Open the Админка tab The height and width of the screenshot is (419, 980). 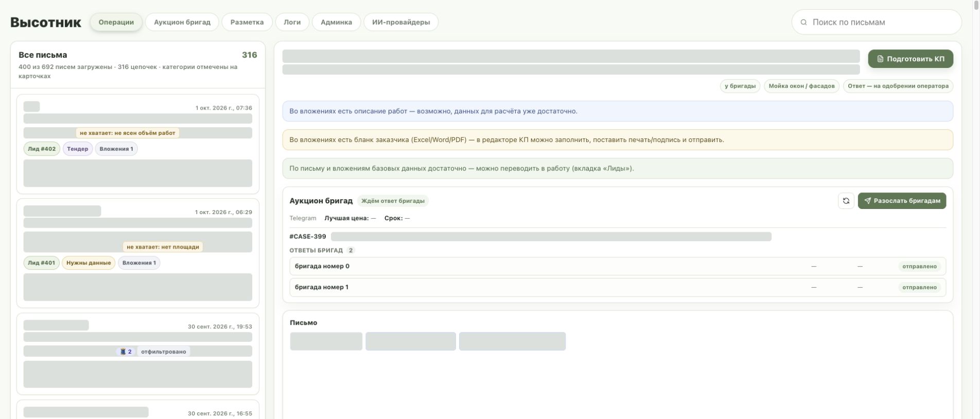click(336, 22)
